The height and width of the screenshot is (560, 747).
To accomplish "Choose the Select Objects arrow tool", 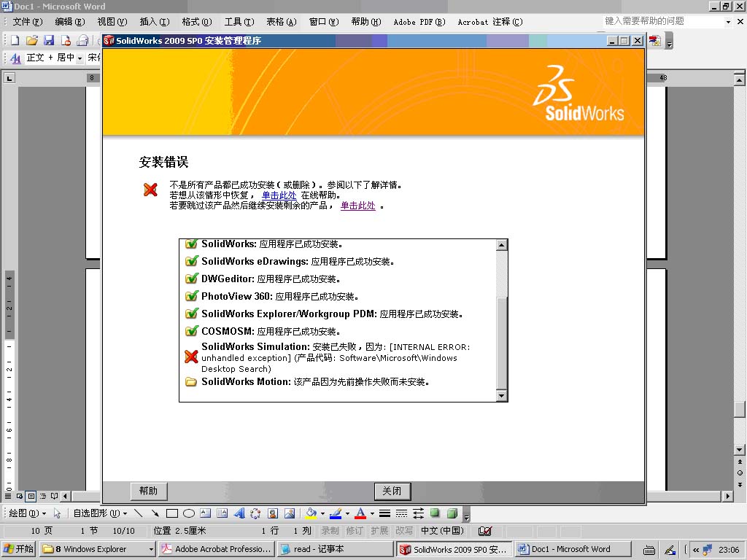I will point(57,513).
